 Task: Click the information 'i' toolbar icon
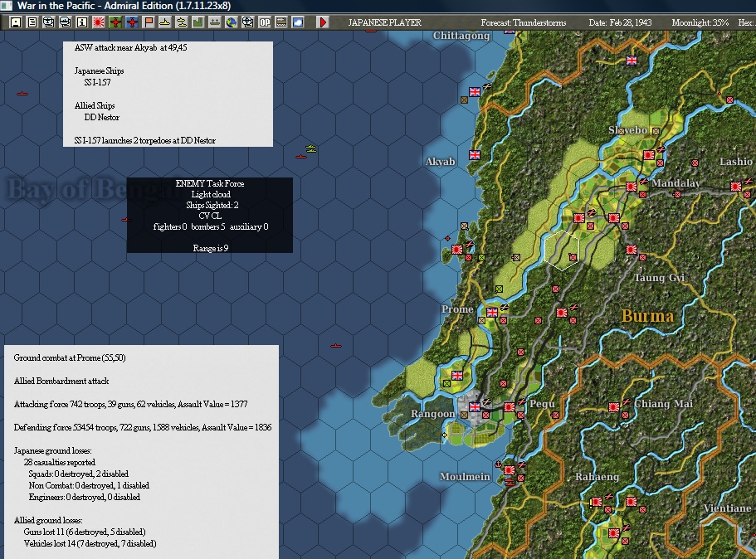click(x=82, y=22)
